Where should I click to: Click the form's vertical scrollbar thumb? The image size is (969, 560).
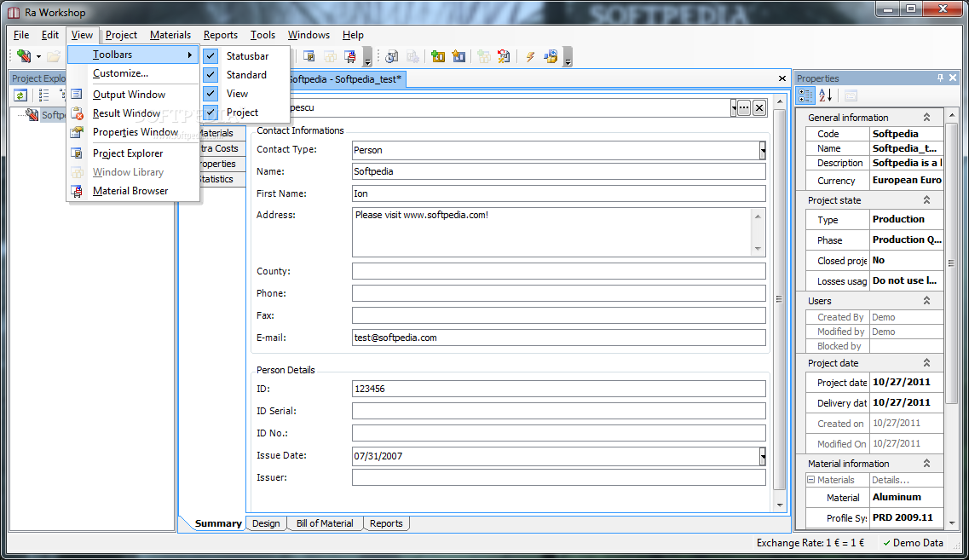pyautogui.click(x=779, y=298)
